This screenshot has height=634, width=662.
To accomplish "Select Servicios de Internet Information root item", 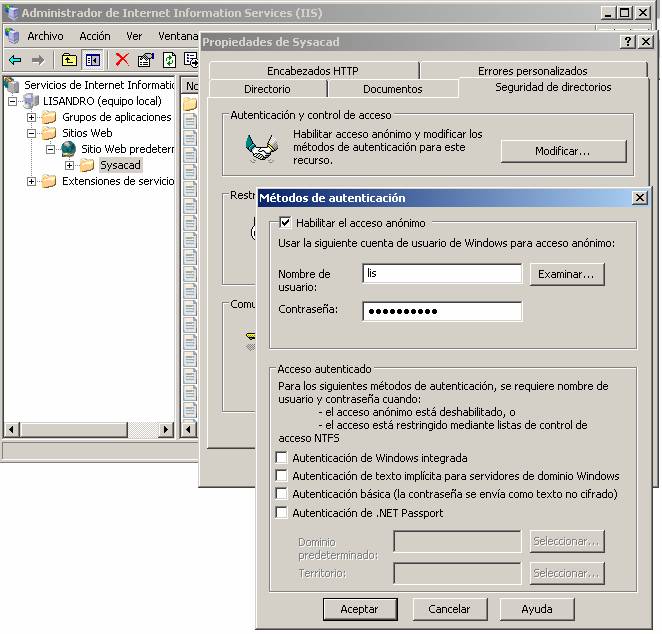I will pos(99,85).
